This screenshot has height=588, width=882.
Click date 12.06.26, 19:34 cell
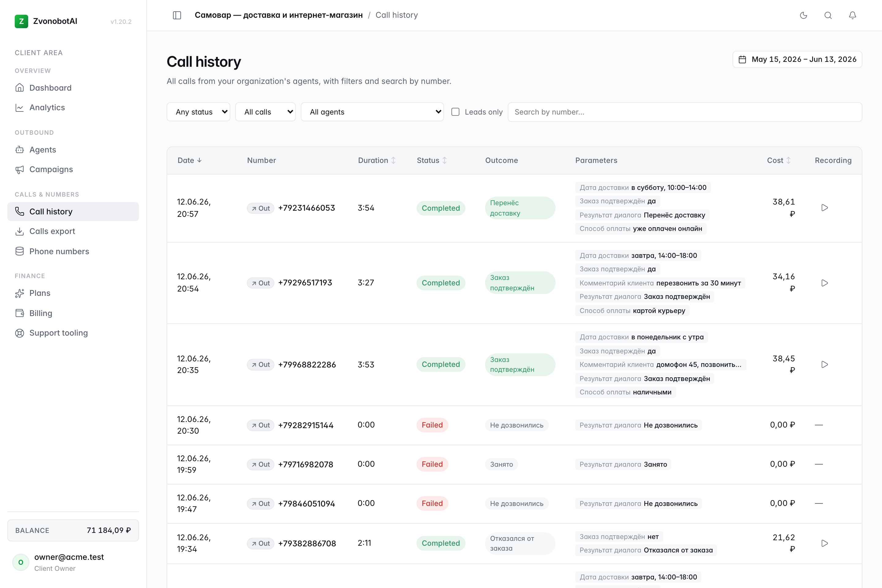(194, 543)
